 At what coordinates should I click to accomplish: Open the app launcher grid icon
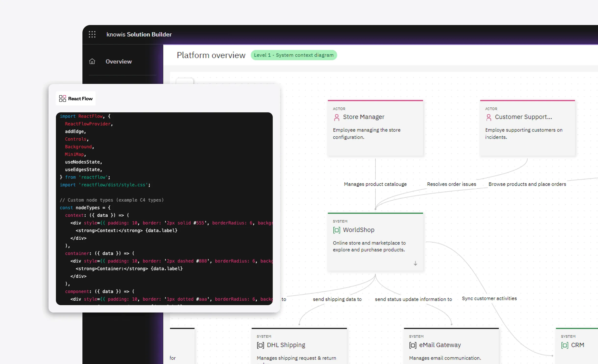pyautogui.click(x=92, y=34)
